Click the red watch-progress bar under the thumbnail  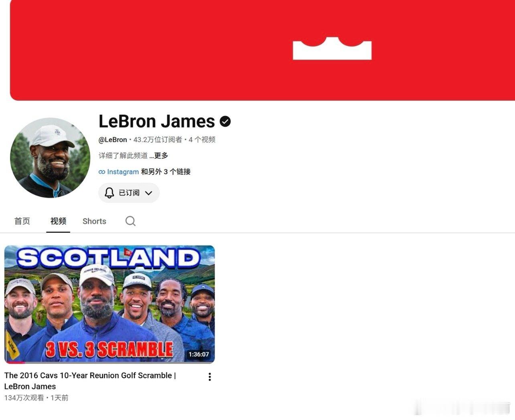click(15, 363)
